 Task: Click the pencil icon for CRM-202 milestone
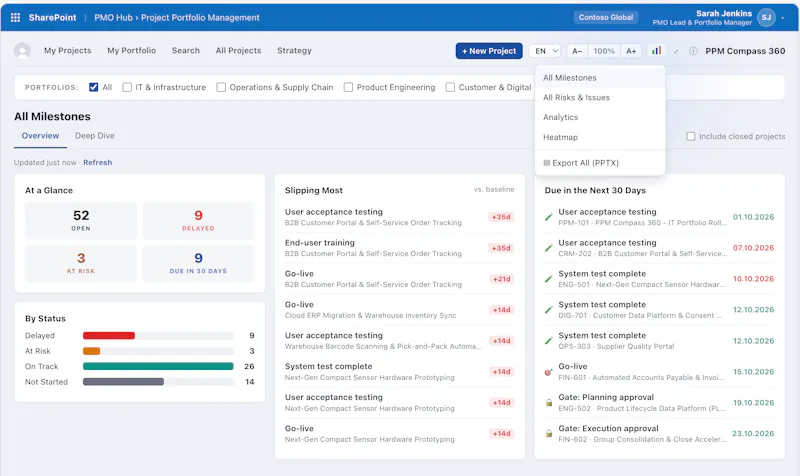point(548,248)
